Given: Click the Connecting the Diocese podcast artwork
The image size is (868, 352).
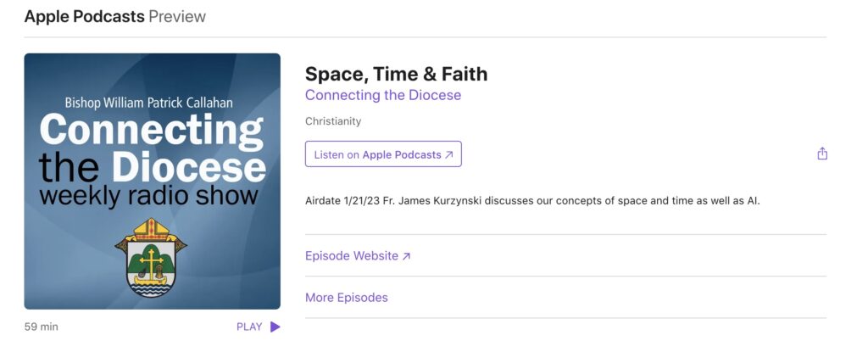Looking at the screenshot, I should (x=153, y=182).
